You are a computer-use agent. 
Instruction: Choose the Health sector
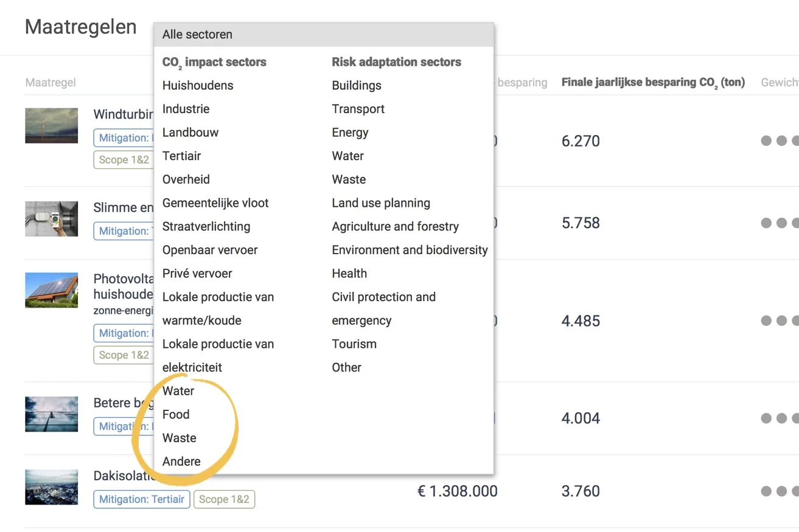click(349, 274)
